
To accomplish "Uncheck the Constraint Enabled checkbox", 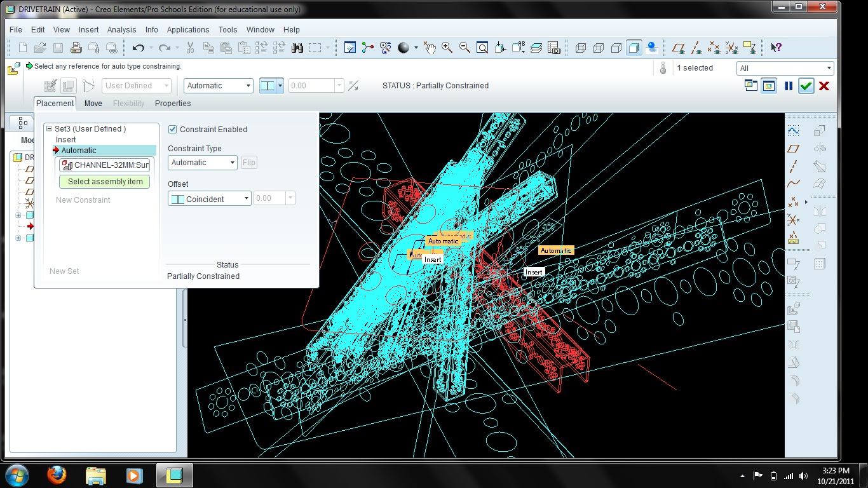I will click(x=172, y=130).
